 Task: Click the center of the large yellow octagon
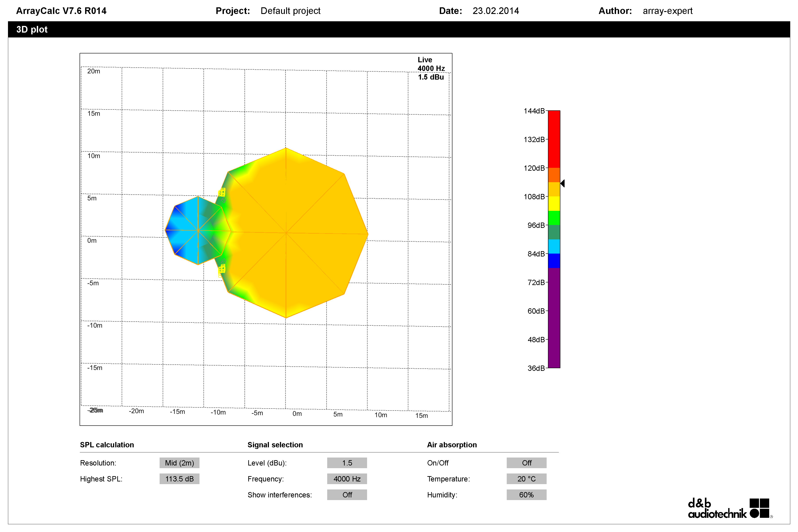click(x=286, y=233)
